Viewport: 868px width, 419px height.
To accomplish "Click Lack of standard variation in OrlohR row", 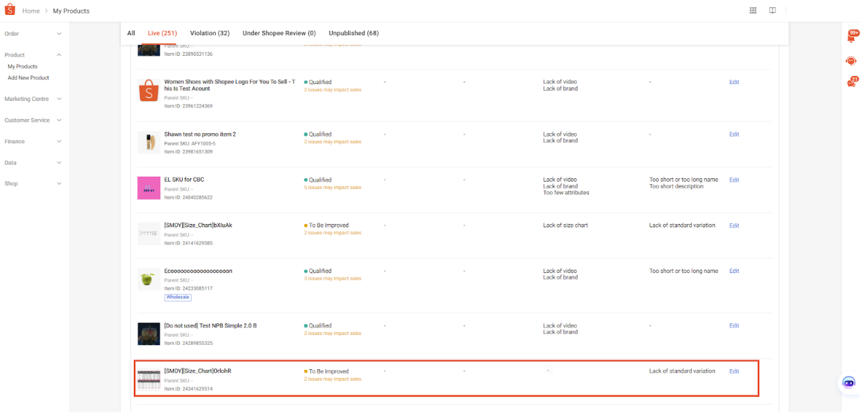I will click(x=682, y=371).
